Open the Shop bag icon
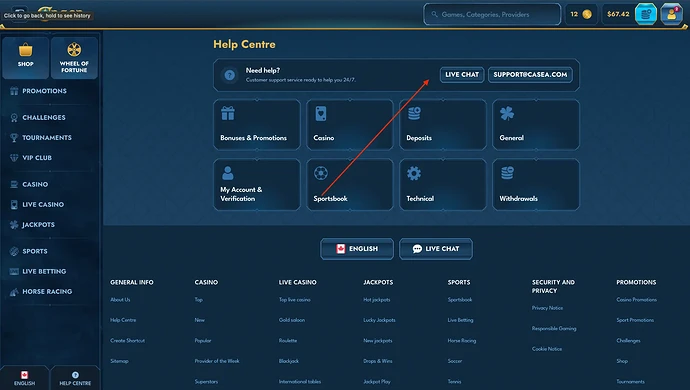Viewport: 690px width, 390px height. 26,50
